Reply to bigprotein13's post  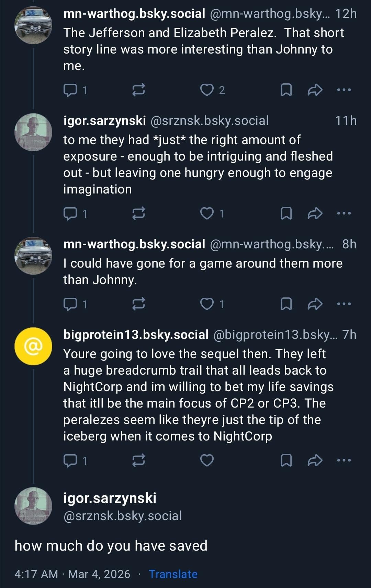pos(70,460)
